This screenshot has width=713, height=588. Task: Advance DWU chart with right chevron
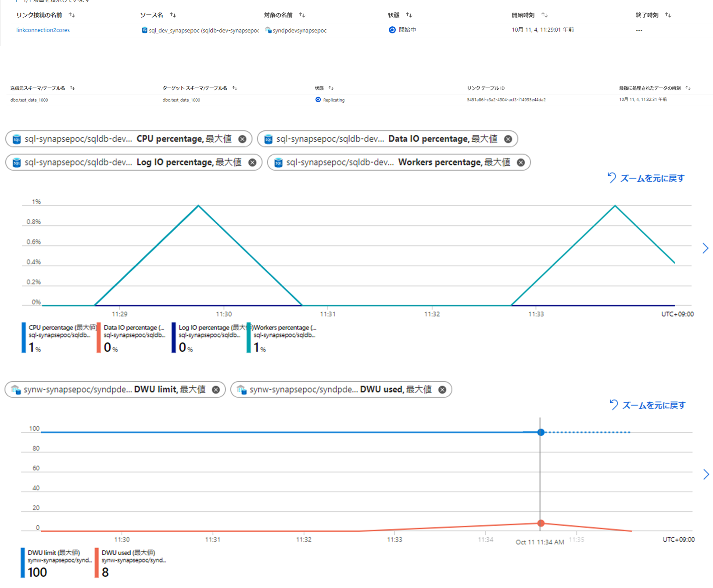(x=706, y=474)
